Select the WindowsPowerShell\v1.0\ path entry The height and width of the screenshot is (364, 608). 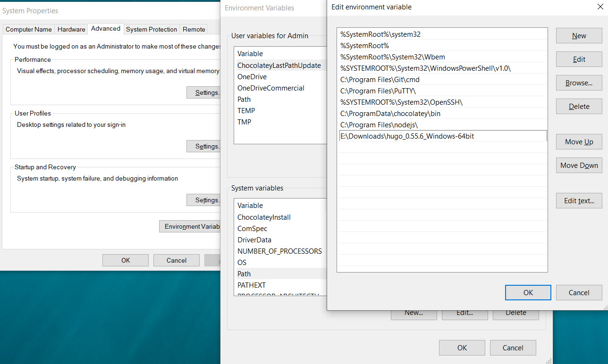(442, 68)
